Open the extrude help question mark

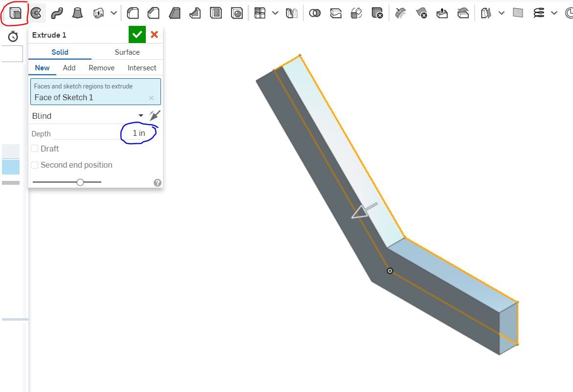157,182
